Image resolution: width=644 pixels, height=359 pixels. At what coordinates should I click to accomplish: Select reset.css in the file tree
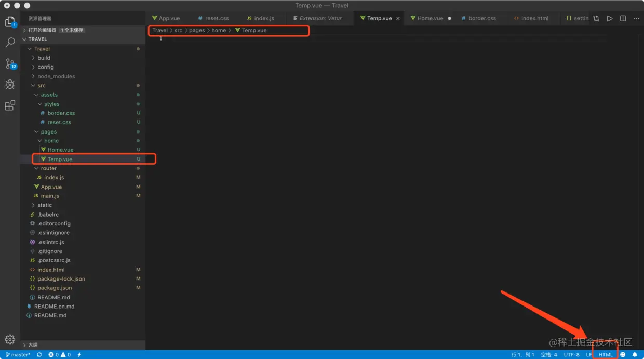(60, 122)
